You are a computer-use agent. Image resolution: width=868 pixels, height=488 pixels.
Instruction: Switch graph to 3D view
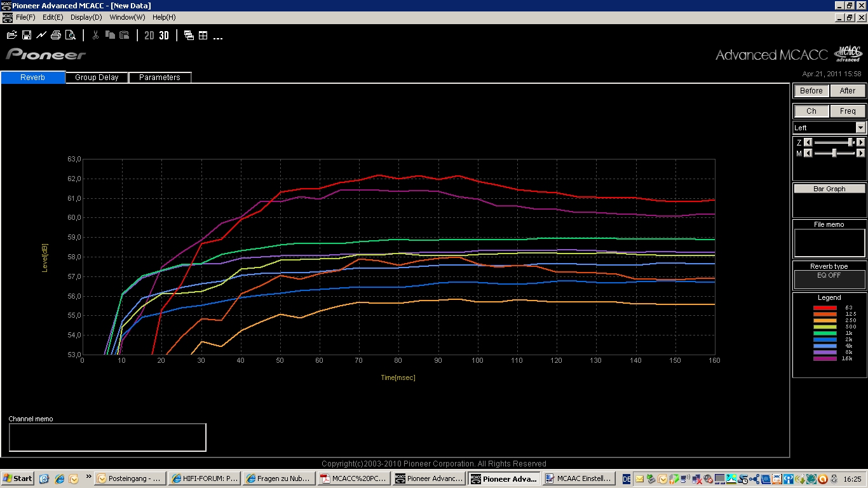[x=164, y=36]
